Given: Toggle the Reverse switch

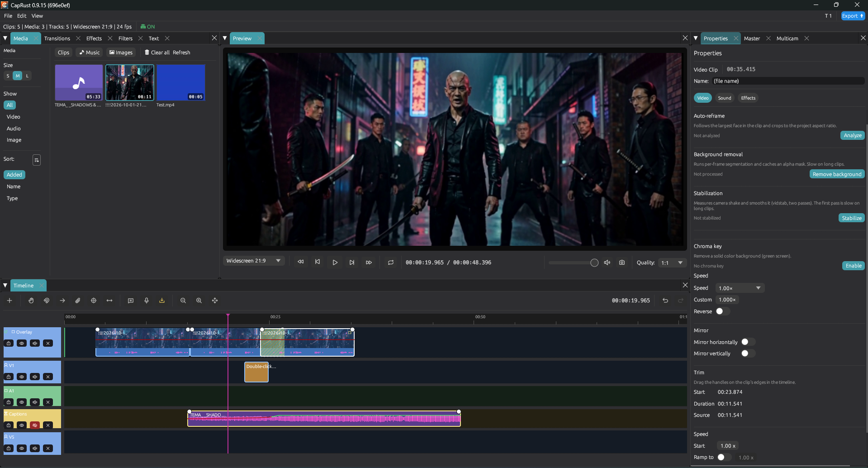Looking at the screenshot, I should [x=722, y=311].
